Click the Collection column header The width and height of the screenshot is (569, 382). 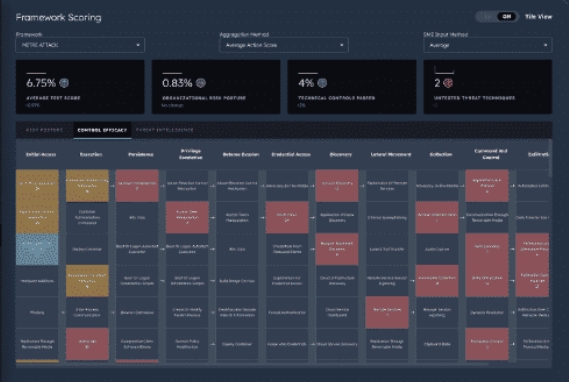(441, 154)
